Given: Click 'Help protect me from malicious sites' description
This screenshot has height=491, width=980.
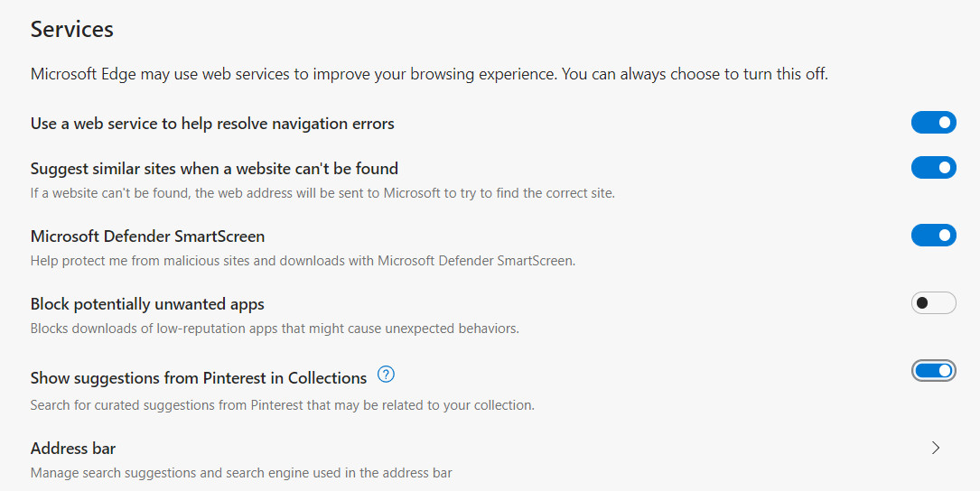Looking at the screenshot, I should 303,261.
